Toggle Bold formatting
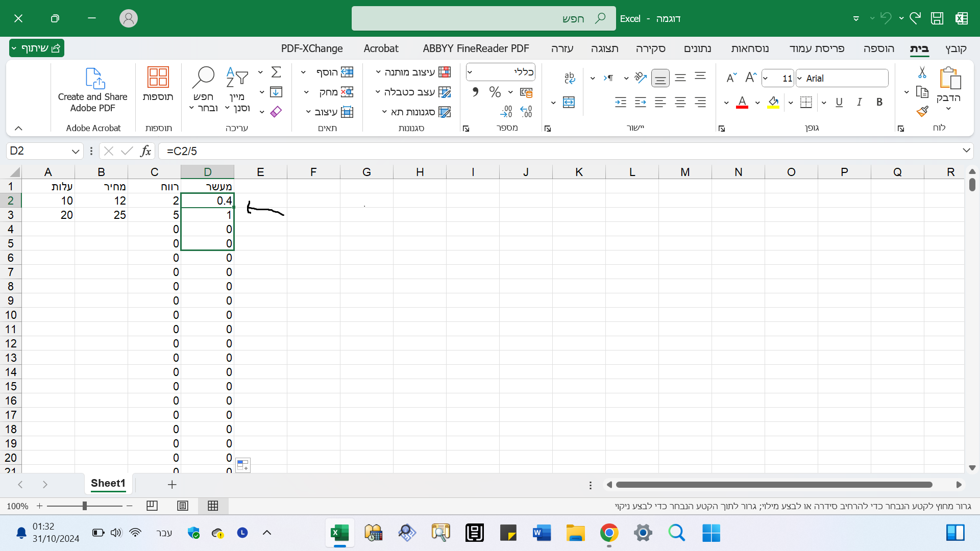Screen dimensions: 980x551 [x=879, y=102]
